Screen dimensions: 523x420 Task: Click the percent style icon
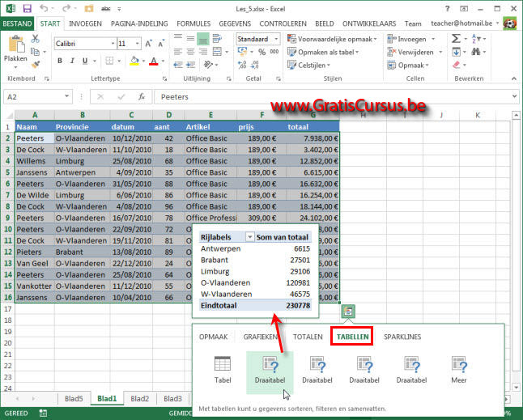[262, 52]
